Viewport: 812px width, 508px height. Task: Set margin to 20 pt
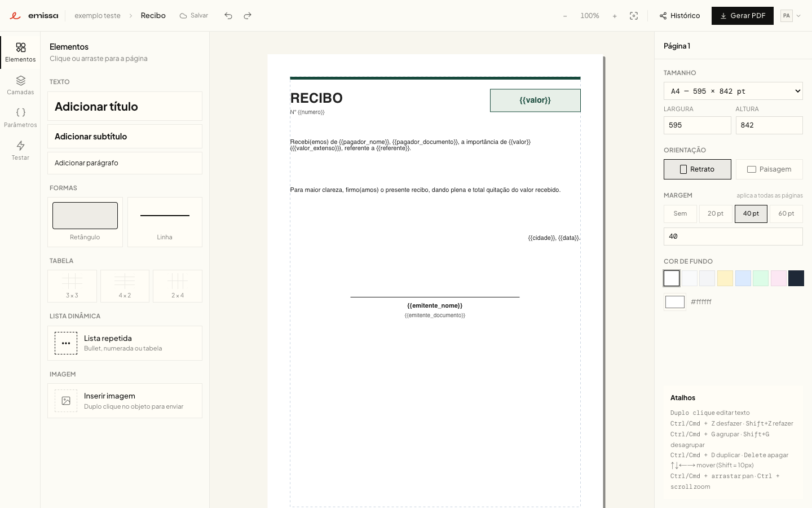[x=716, y=214]
